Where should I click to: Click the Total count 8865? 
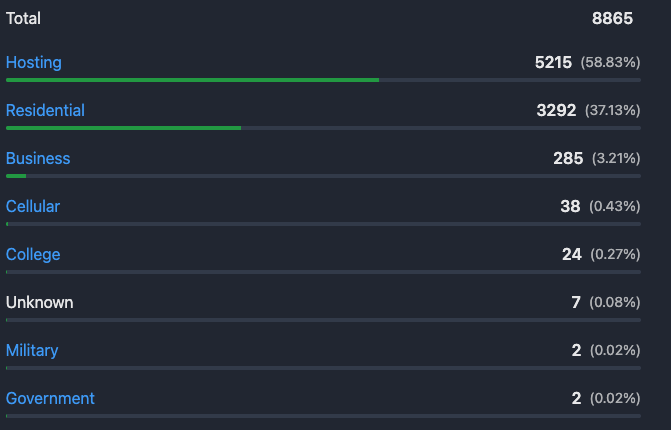[612, 18]
